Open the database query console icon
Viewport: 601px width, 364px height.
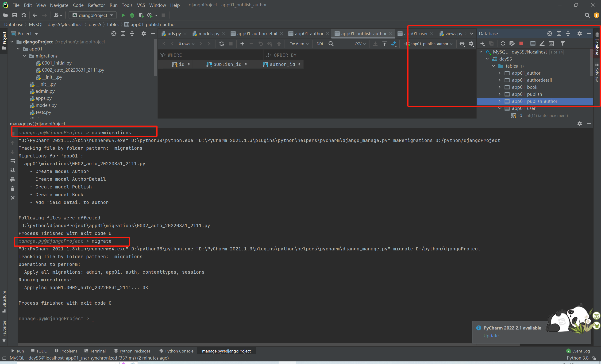(x=551, y=44)
